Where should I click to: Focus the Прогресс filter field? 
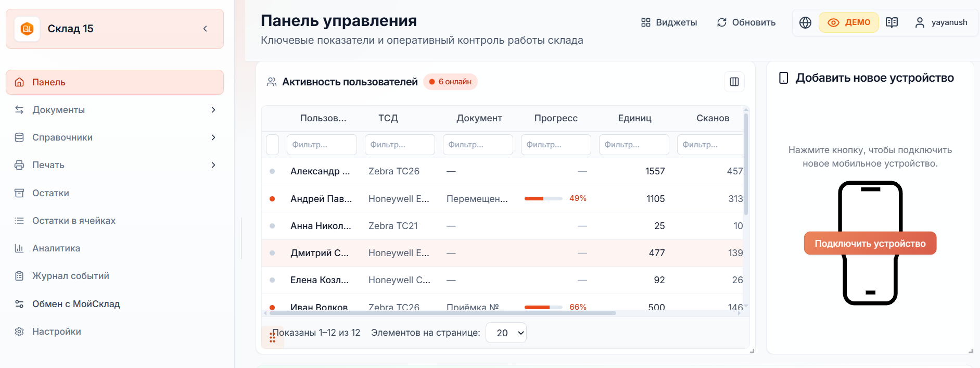coord(556,145)
